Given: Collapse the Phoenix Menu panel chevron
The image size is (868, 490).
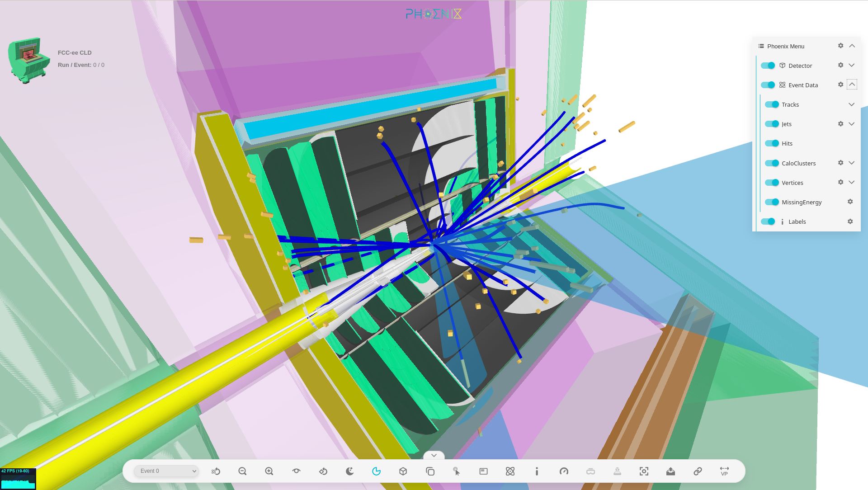Looking at the screenshot, I should point(852,46).
